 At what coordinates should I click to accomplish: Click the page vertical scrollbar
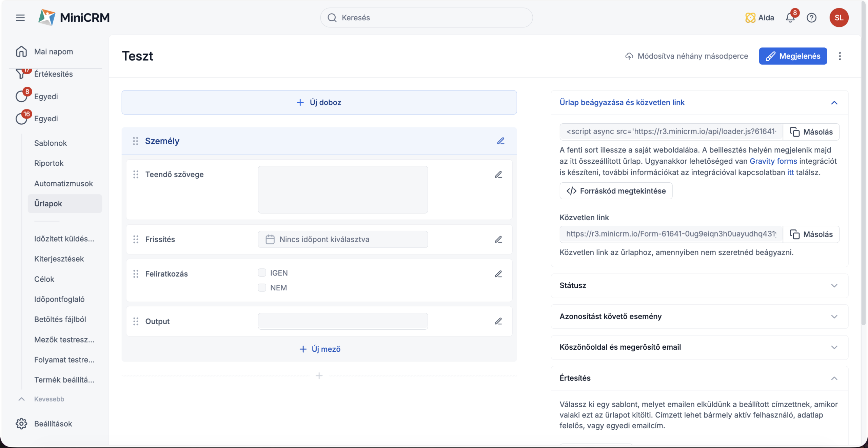pos(864,163)
